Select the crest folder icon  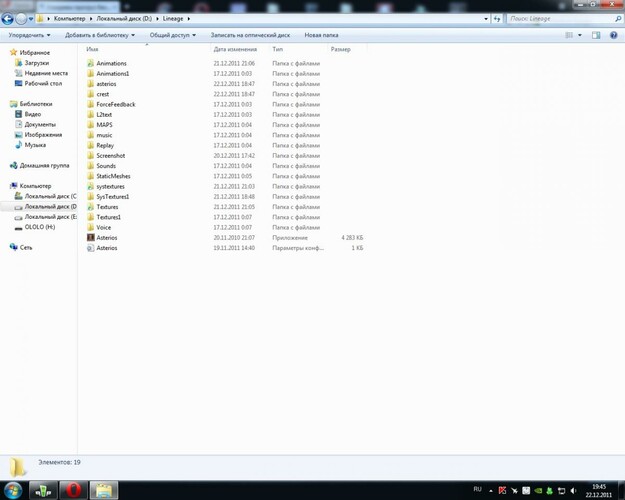(90, 94)
